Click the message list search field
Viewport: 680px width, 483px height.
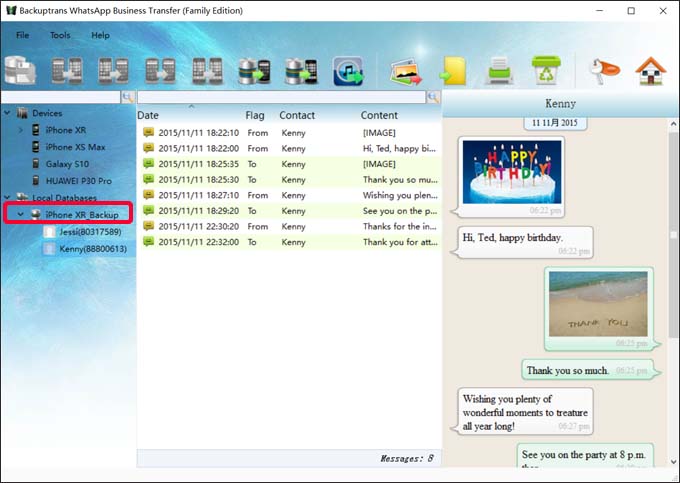(x=281, y=97)
